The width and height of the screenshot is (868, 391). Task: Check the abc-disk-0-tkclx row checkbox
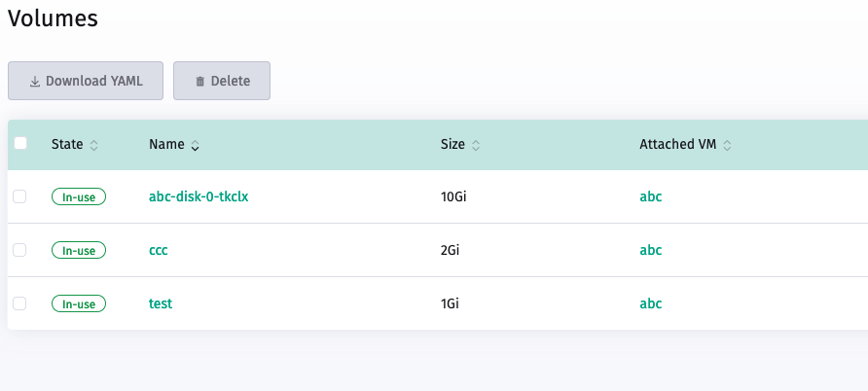click(20, 196)
